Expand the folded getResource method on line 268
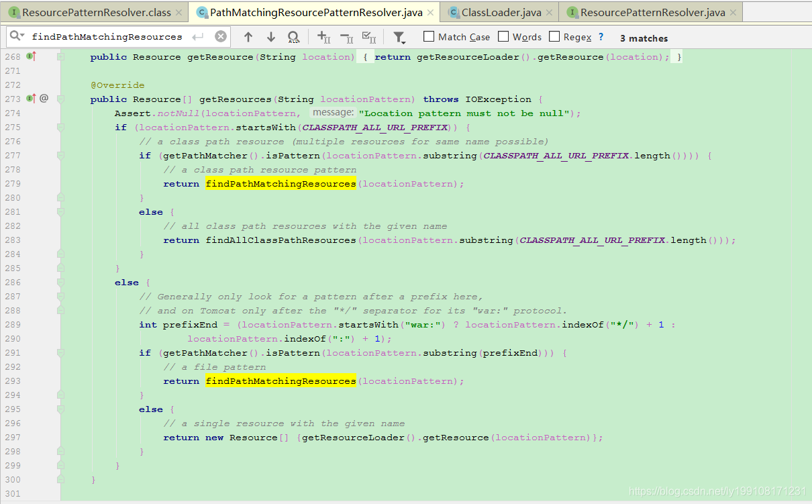The height and width of the screenshot is (504, 812). (60, 57)
